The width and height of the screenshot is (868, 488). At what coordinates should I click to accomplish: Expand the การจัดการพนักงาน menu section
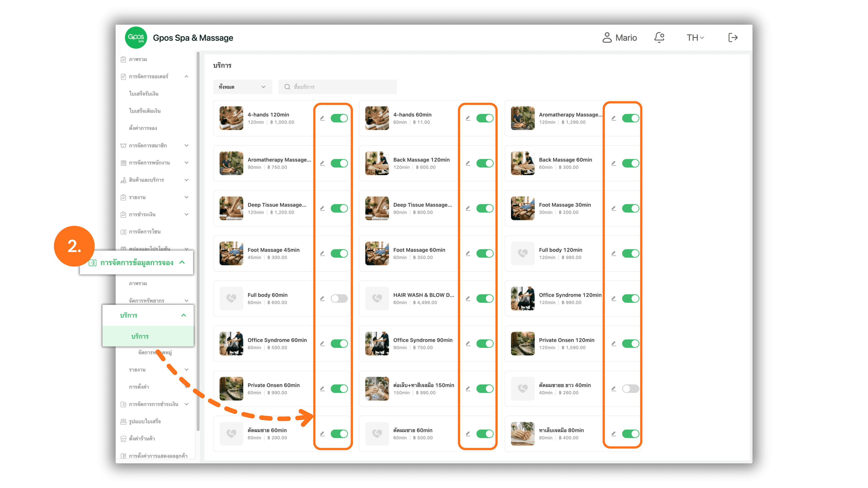155,163
